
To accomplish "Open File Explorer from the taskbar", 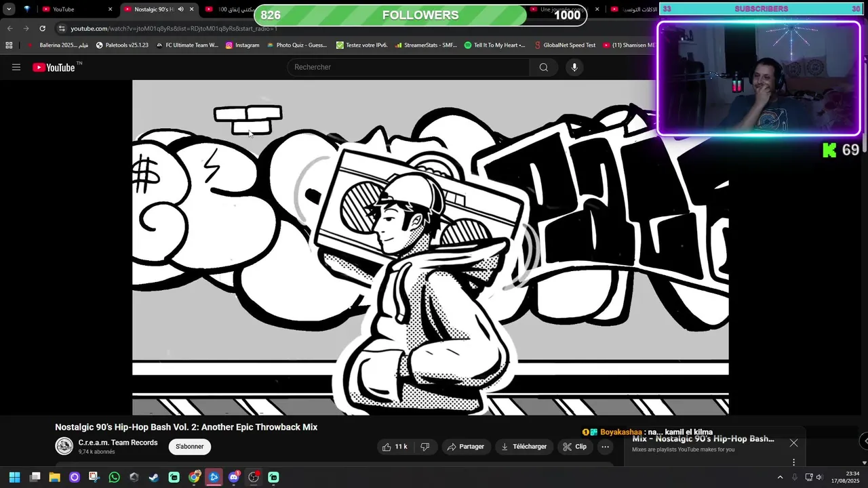I will [x=54, y=477].
